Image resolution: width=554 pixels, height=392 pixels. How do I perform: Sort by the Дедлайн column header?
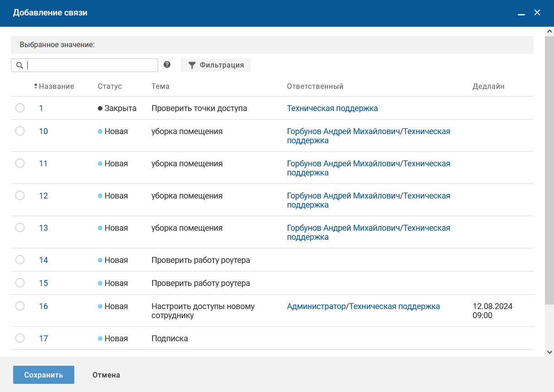pyautogui.click(x=488, y=86)
